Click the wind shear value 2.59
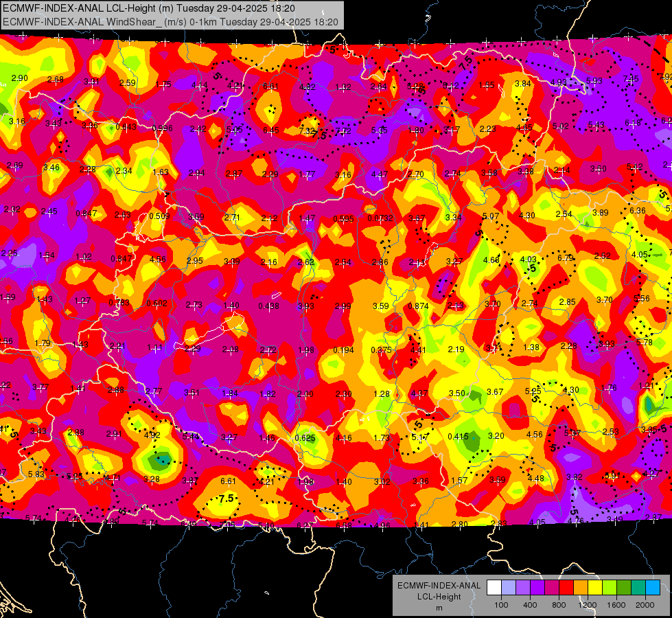The height and width of the screenshot is (618, 672). tap(128, 83)
